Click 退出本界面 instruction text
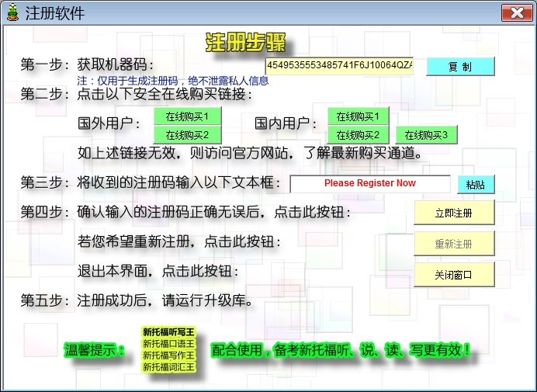The image size is (537, 392). coord(158,271)
